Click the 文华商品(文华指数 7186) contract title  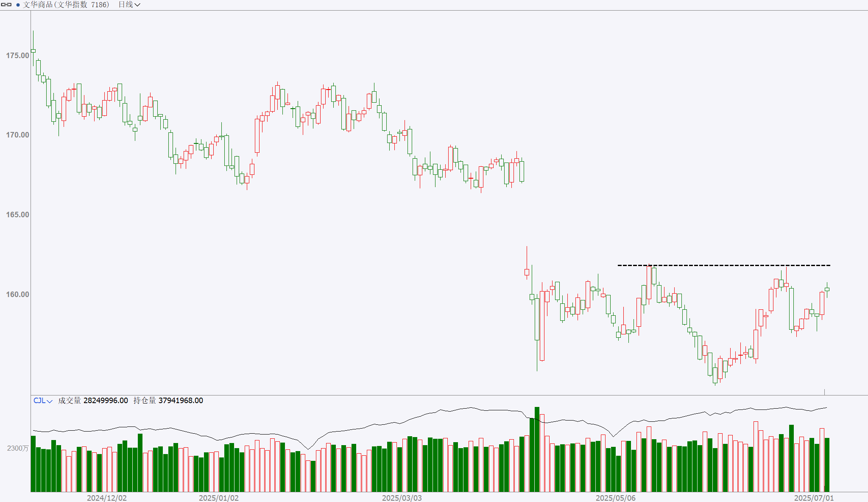pyautogui.click(x=66, y=5)
